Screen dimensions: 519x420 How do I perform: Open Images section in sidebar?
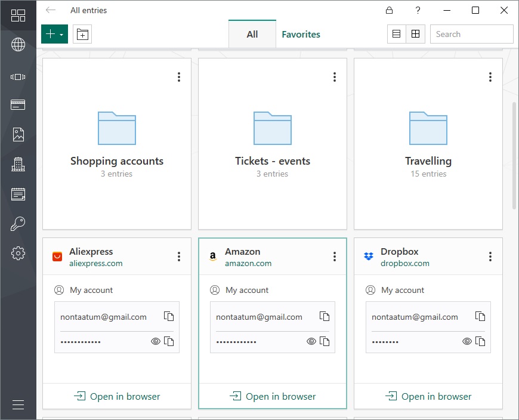click(18, 135)
